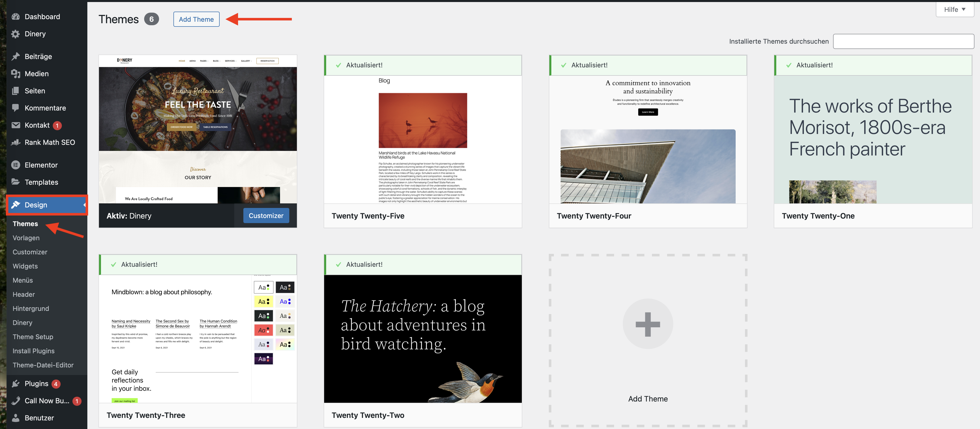Click the Themes count badge showing 6
Screen dimensions: 980x429
click(151, 19)
